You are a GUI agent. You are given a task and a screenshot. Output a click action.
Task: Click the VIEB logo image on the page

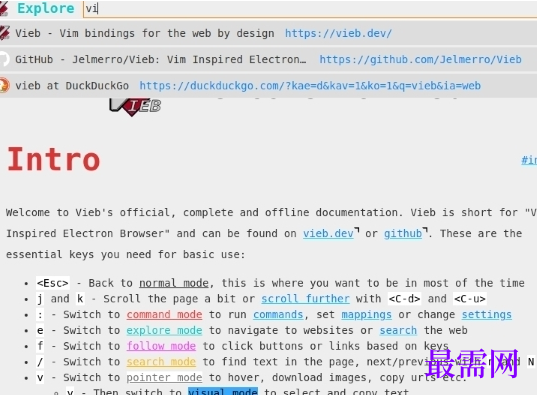[x=135, y=107]
